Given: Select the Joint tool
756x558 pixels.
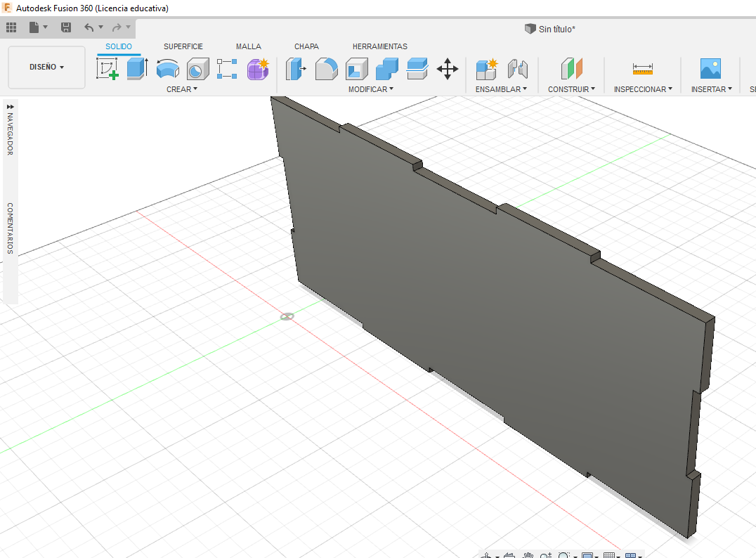Looking at the screenshot, I should pyautogui.click(x=518, y=68).
